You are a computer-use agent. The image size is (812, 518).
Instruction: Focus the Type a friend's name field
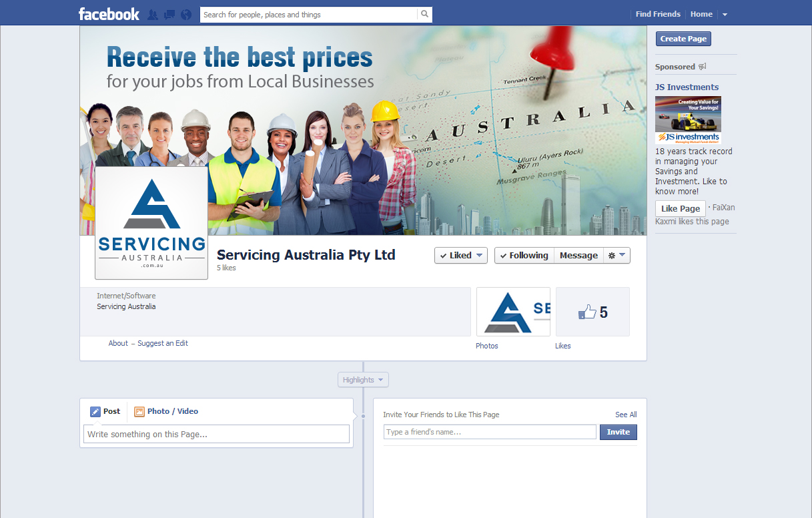click(x=490, y=432)
